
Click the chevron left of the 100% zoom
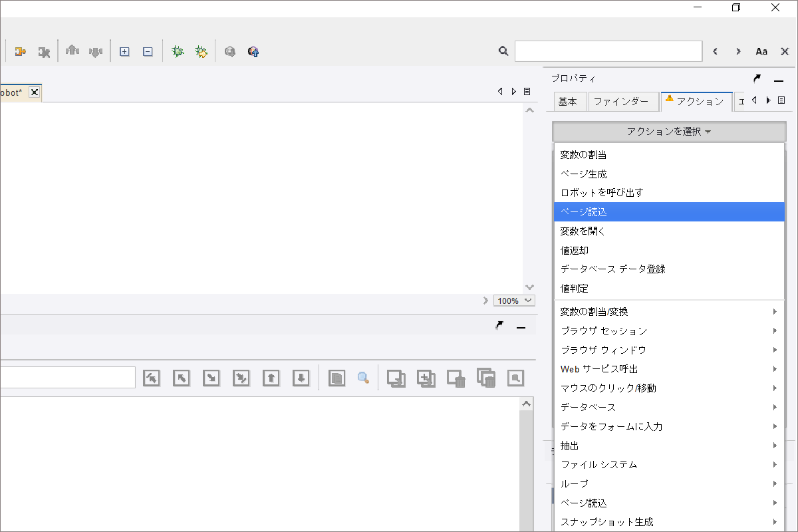pos(485,301)
